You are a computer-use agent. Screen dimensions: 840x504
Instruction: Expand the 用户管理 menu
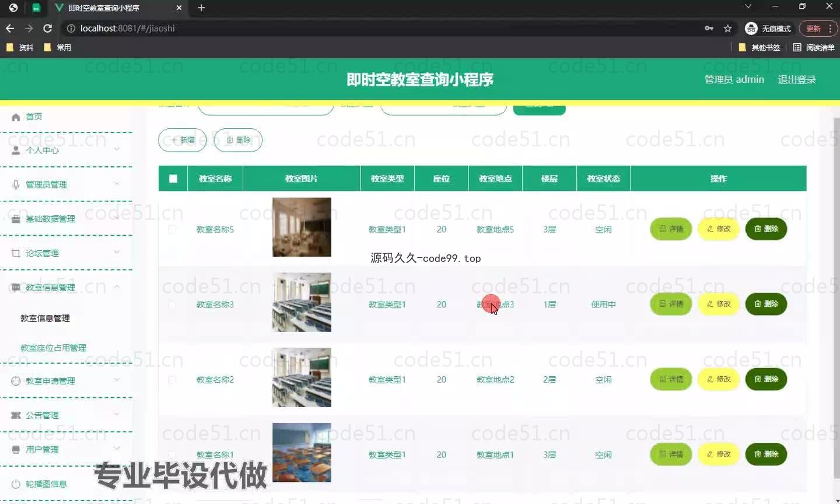click(x=66, y=450)
